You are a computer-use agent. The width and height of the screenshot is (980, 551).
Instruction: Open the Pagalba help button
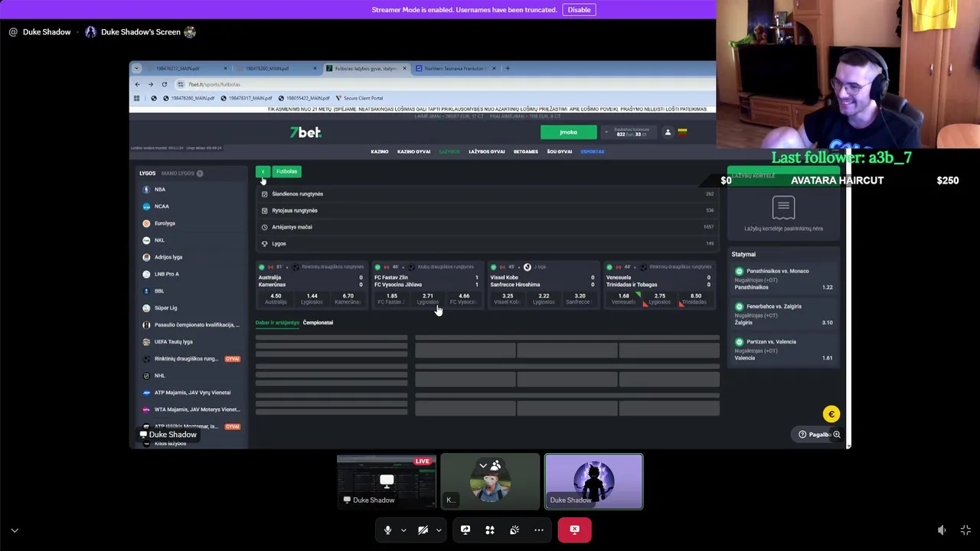pyautogui.click(x=816, y=435)
